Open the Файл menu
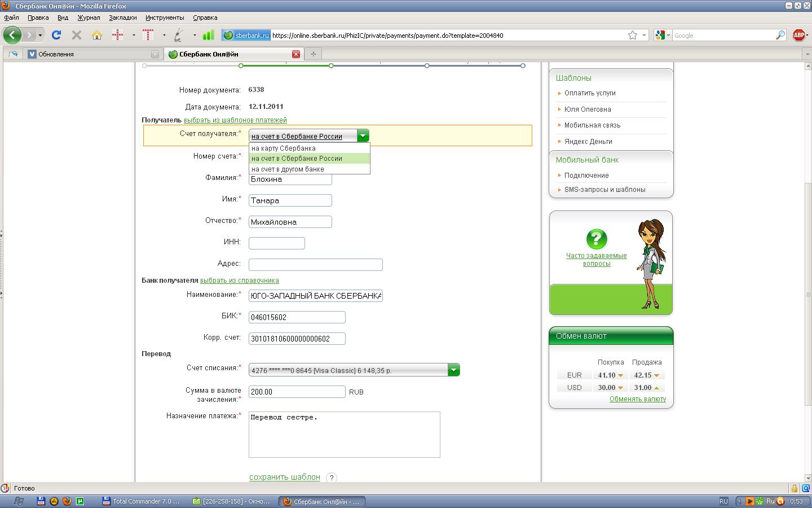This screenshot has width=812, height=508. click(x=11, y=17)
